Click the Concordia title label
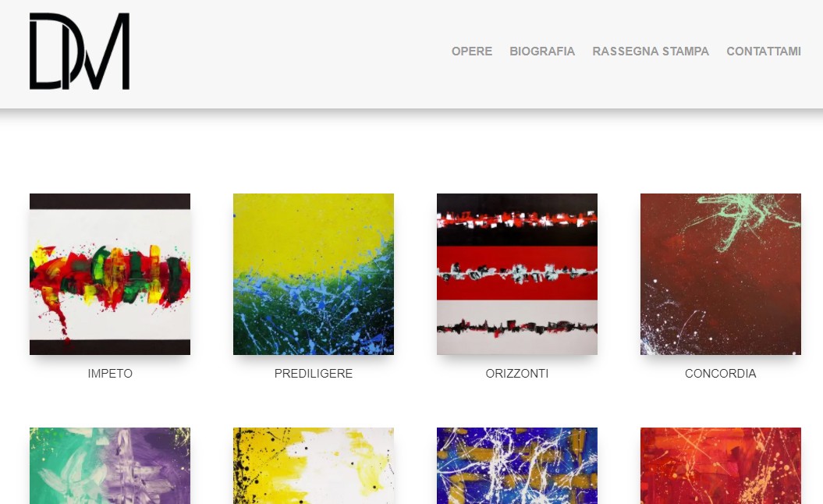This screenshot has height=504, width=823. (721, 373)
